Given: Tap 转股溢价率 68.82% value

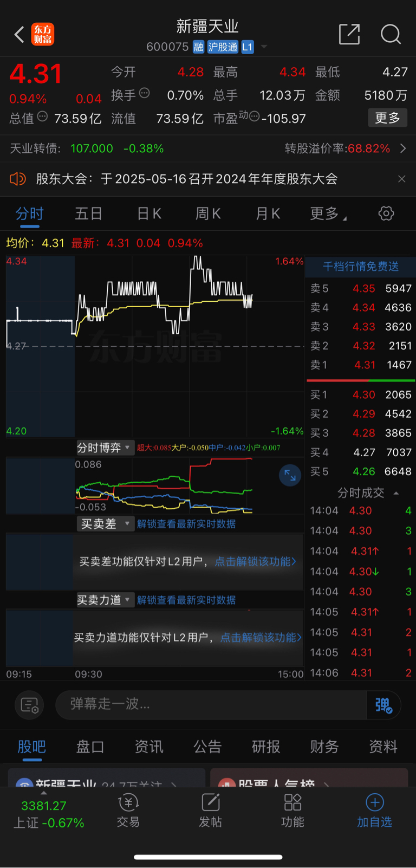Looking at the screenshot, I should click(369, 148).
